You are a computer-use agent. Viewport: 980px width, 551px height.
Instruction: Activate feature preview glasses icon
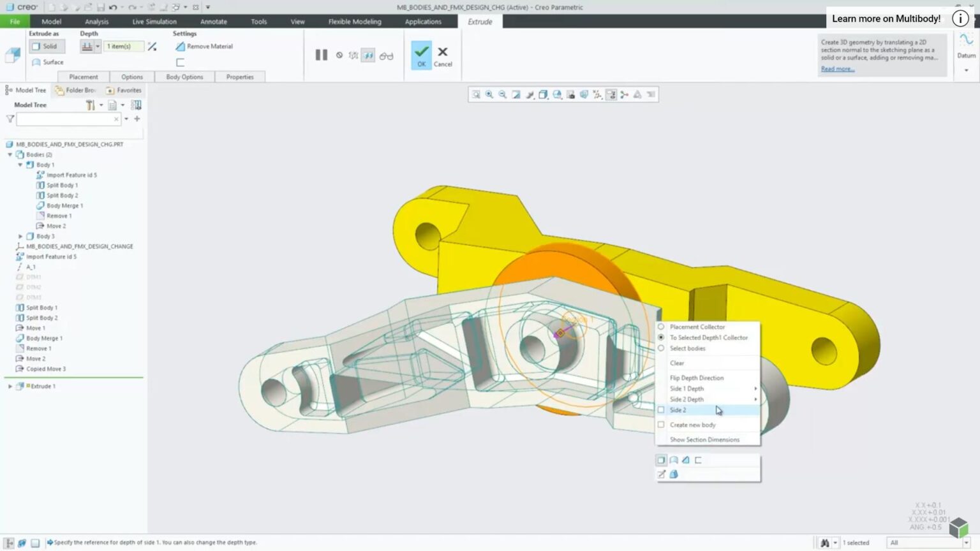(385, 55)
